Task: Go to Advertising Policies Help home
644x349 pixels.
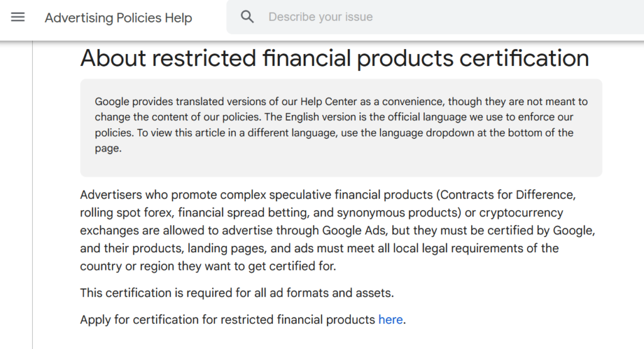Action: (118, 18)
